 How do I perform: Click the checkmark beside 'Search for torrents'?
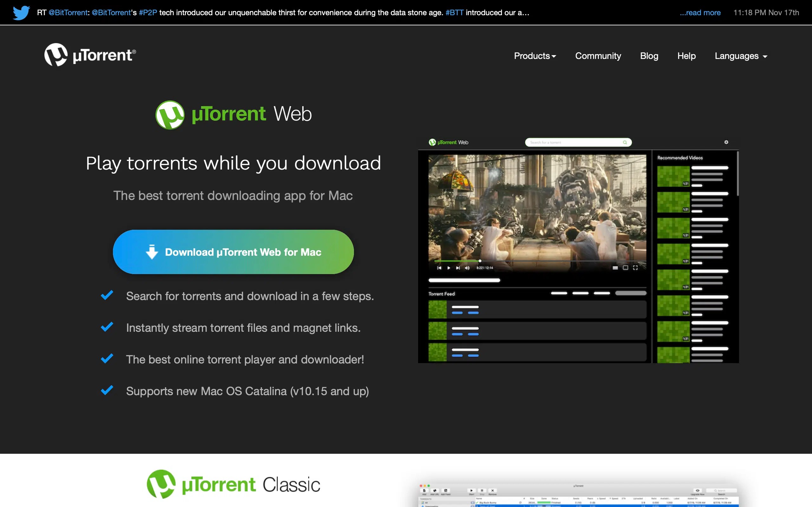coord(107,295)
